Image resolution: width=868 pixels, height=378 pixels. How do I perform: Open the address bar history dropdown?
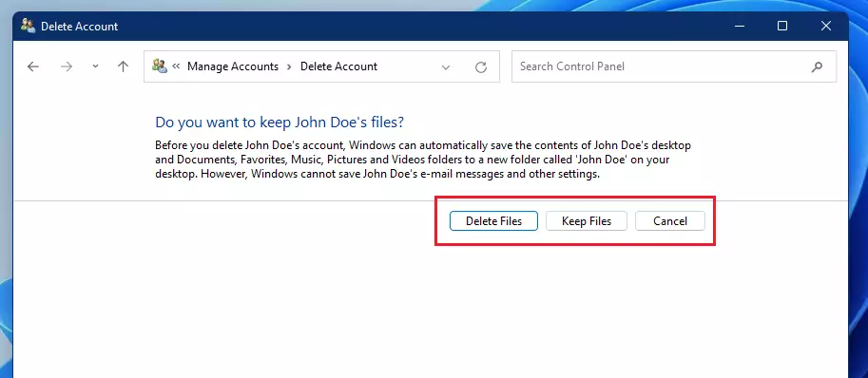click(446, 66)
